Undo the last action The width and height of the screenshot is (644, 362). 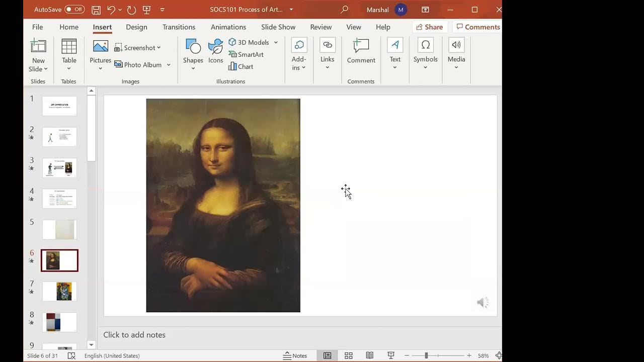(x=111, y=10)
